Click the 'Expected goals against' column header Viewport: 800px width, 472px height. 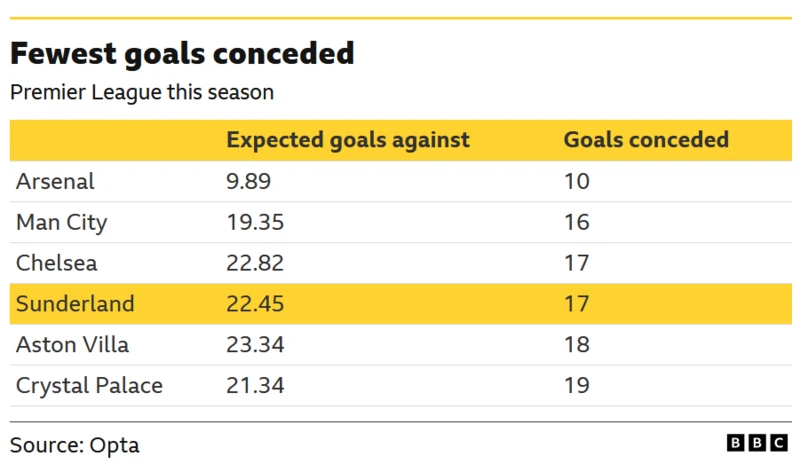click(x=348, y=140)
